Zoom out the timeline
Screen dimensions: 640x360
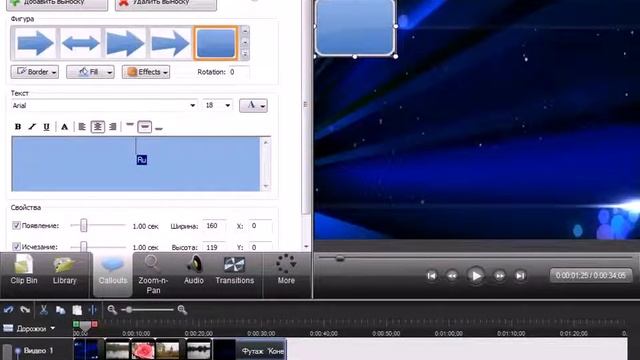tap(112, 310)
